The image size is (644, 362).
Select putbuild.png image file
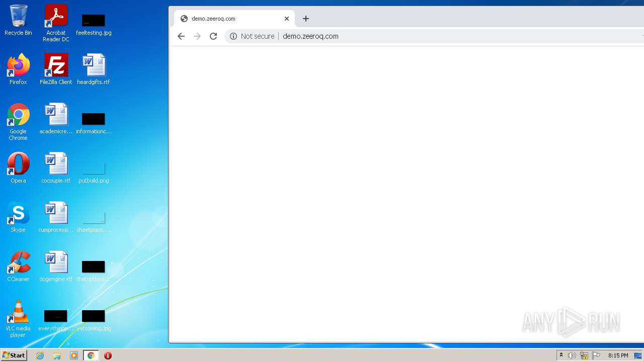pyautogui.click(x=94, y=172)
